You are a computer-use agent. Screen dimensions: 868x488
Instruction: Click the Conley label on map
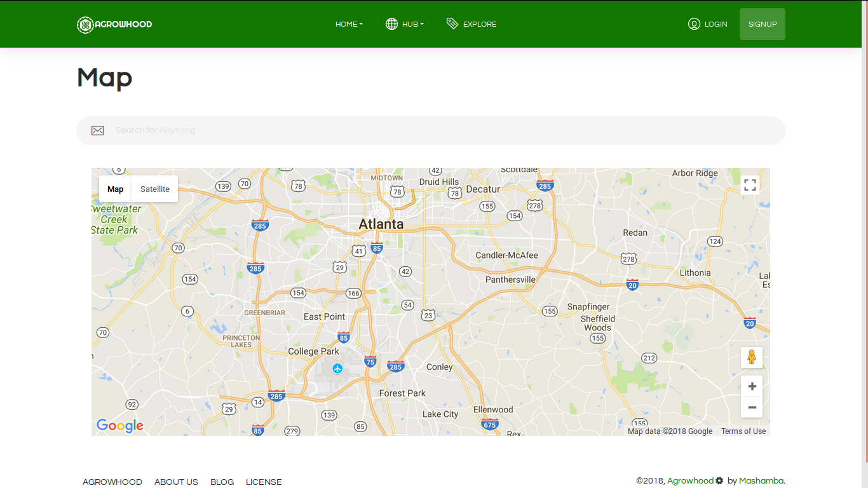(439, 367)
